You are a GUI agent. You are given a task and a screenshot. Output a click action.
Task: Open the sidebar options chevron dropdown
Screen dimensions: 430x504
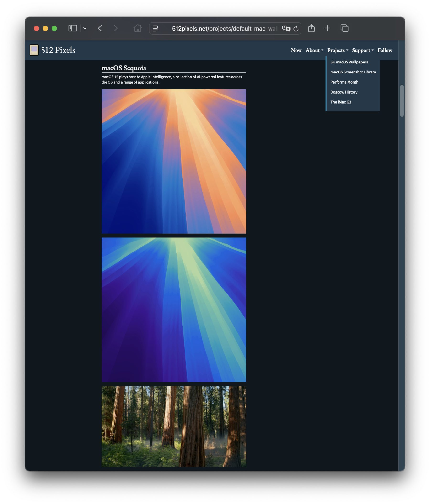(85, 28)
